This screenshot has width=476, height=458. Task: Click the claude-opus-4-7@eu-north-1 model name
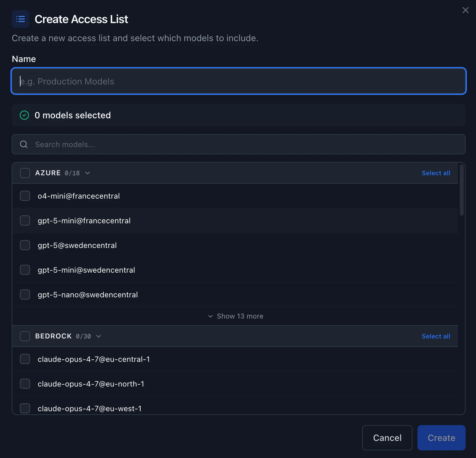click(91, 384)
